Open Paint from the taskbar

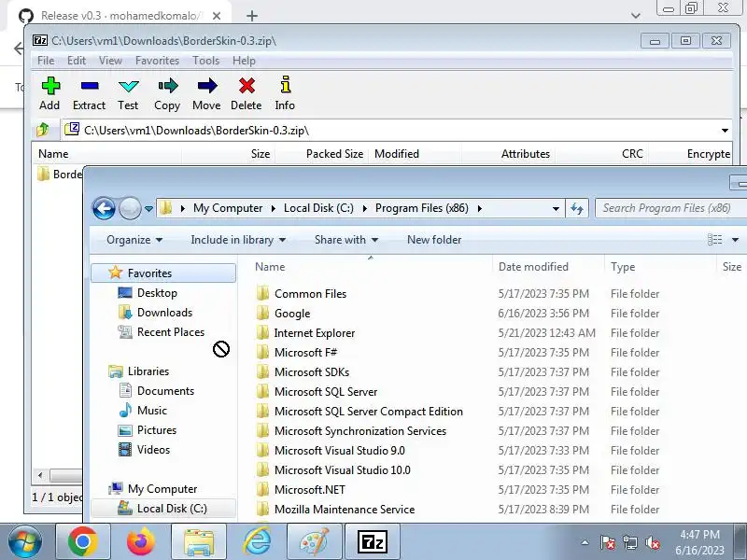(315, 541)
